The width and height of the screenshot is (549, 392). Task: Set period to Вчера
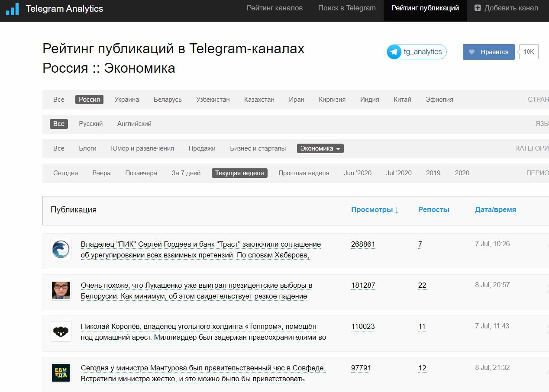click(x=102, y=173)
